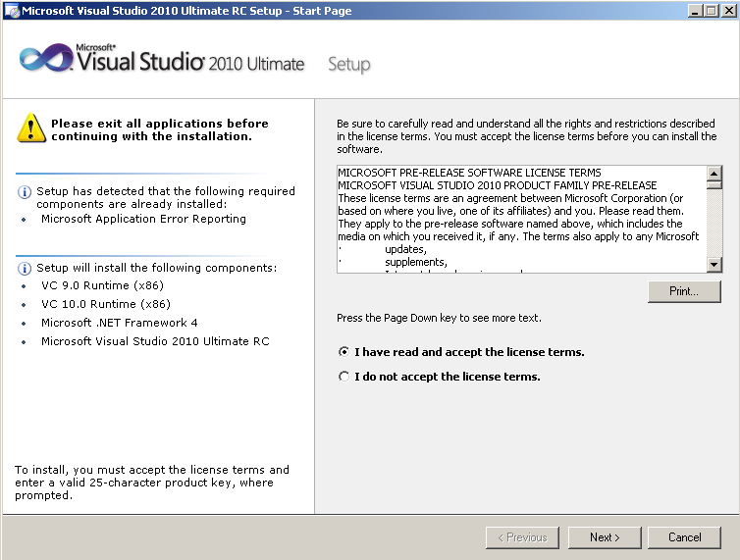Click license text scrollbar down arrow
740x560 pixels.
(x=714, y=265)
